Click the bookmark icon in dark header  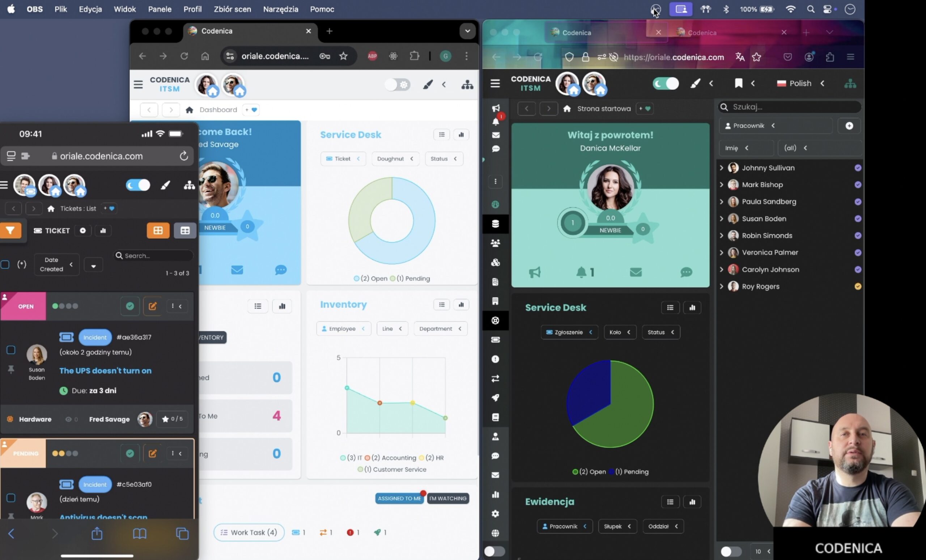coord(738,84)
